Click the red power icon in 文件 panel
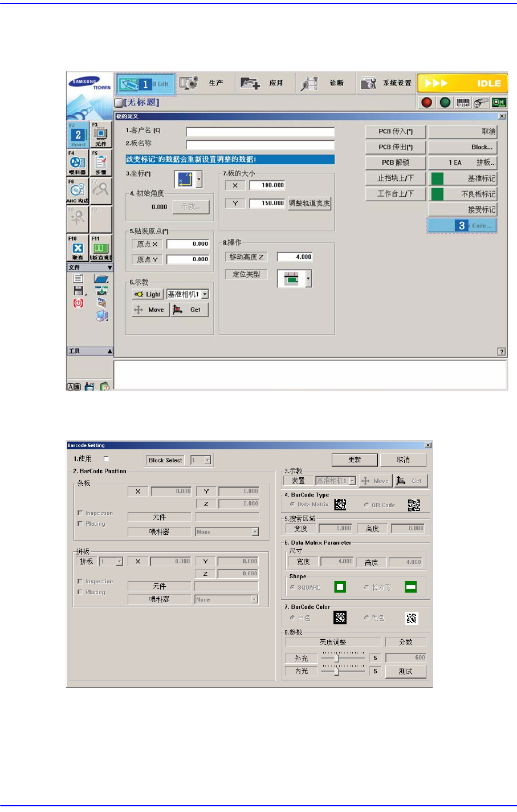The height and width of the screenshot is (812, 517). point(78,303)
